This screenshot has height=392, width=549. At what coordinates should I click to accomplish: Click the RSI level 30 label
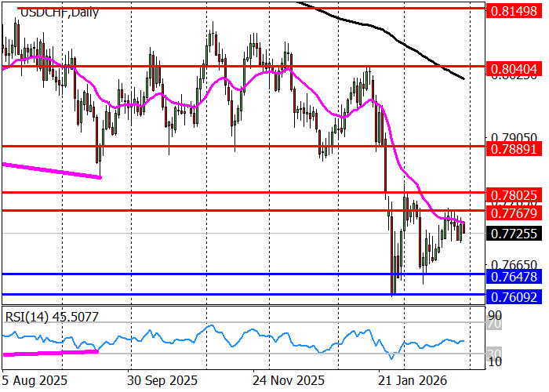(495, 353)
